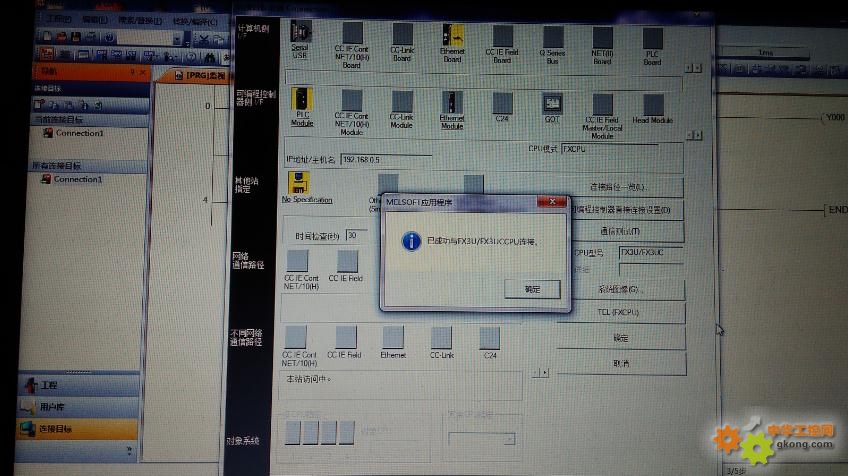Click the settings dialog 确定 button
Image resolution: width=848 pixels, height=476 pixels.
(621, 338)
